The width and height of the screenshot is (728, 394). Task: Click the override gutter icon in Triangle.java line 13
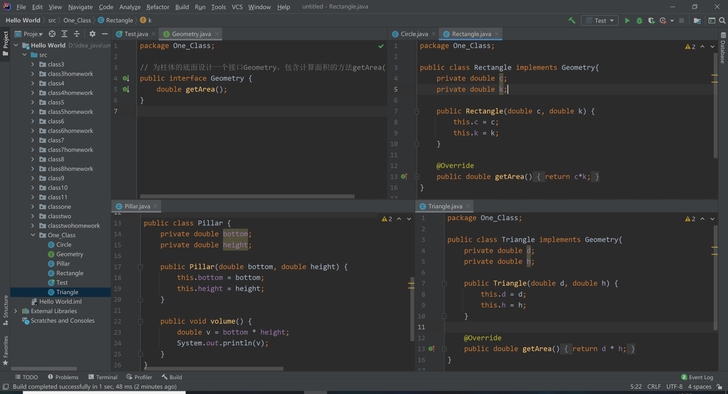coord(431,349)
